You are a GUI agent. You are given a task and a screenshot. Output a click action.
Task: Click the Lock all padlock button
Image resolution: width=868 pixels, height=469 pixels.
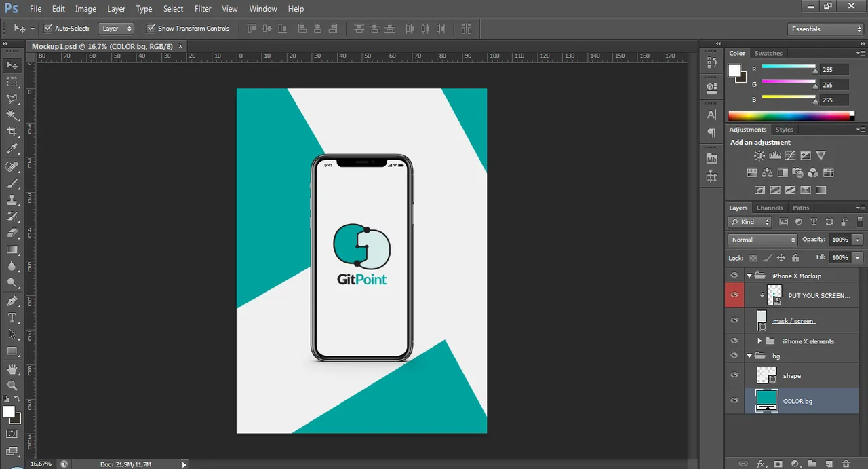click(x=795, y=258)
